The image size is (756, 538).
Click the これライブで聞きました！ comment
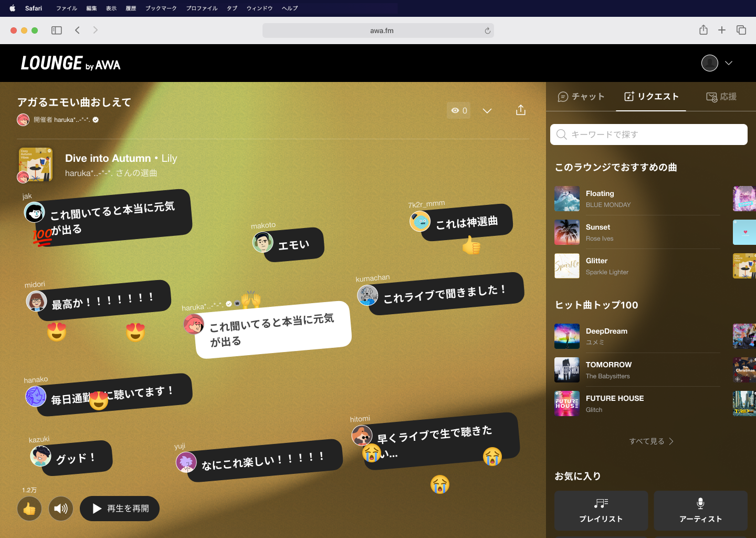[446, 294]
